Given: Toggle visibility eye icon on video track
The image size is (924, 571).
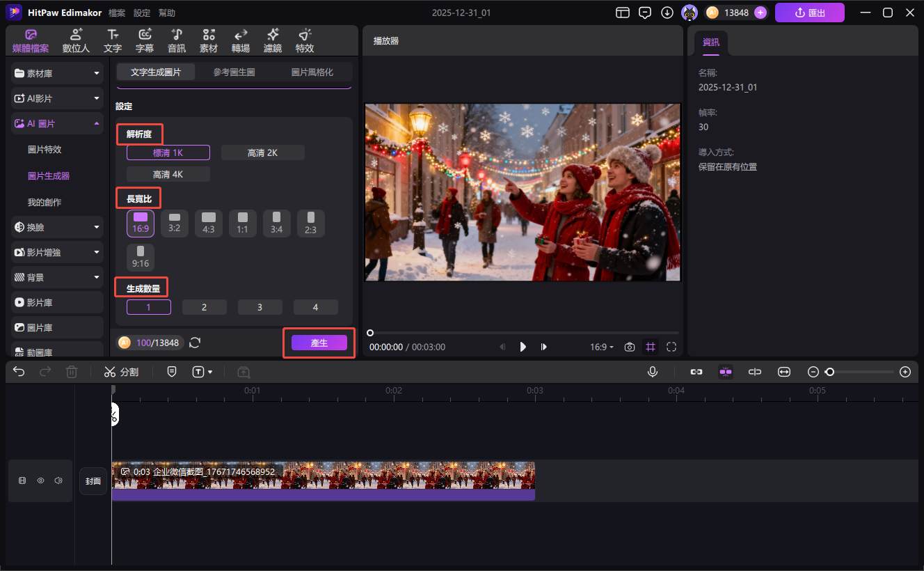Looking at the screenshot, I should click(x=40, y=480).
